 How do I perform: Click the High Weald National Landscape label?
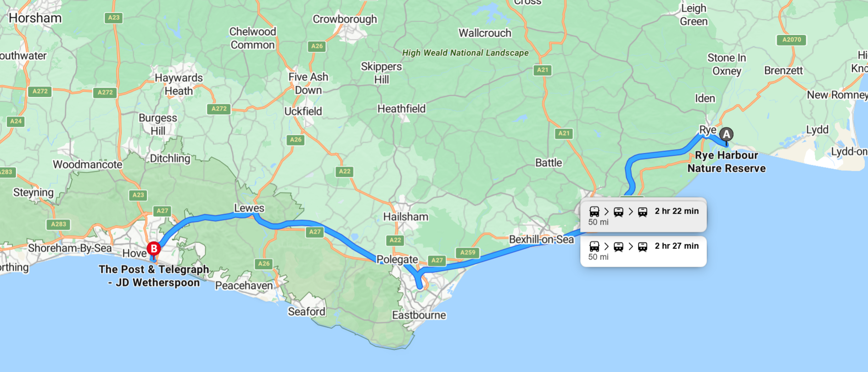pyautogui.click(x=465, y=53)
